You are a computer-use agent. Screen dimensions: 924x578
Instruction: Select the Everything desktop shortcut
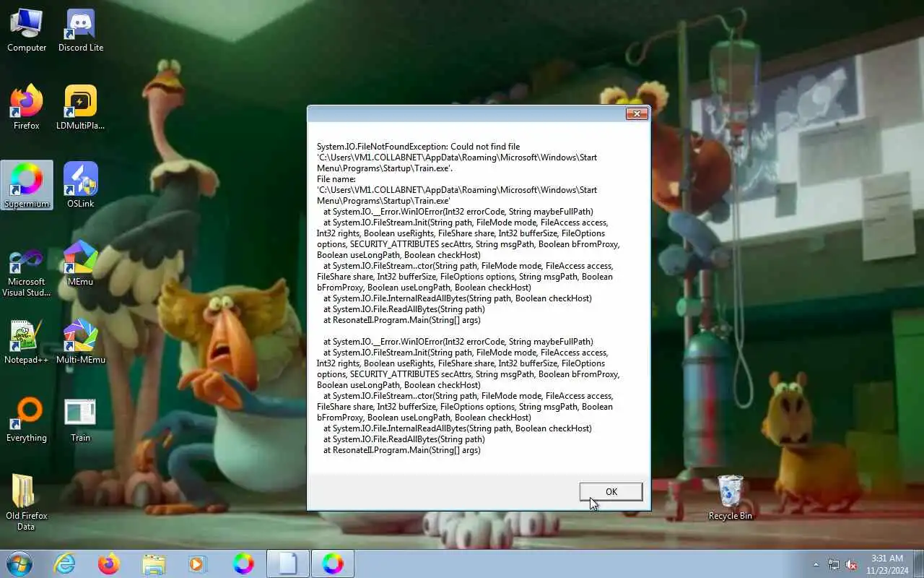(27, 420)
